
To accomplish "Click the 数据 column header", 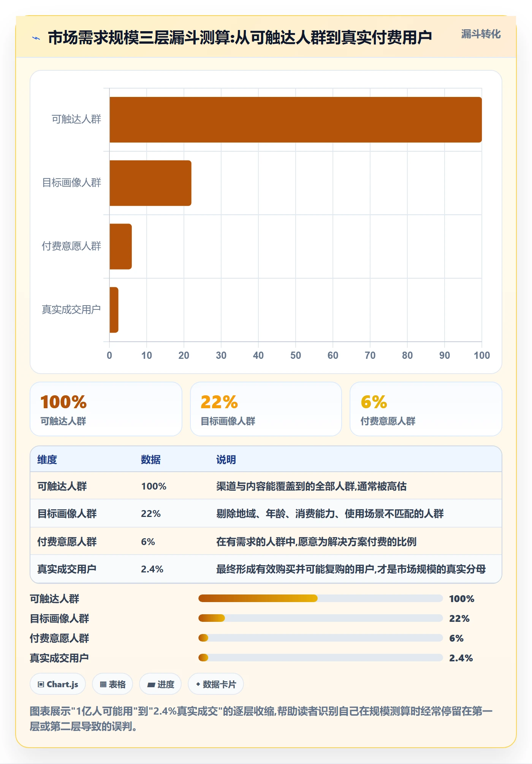I will 151,460.
